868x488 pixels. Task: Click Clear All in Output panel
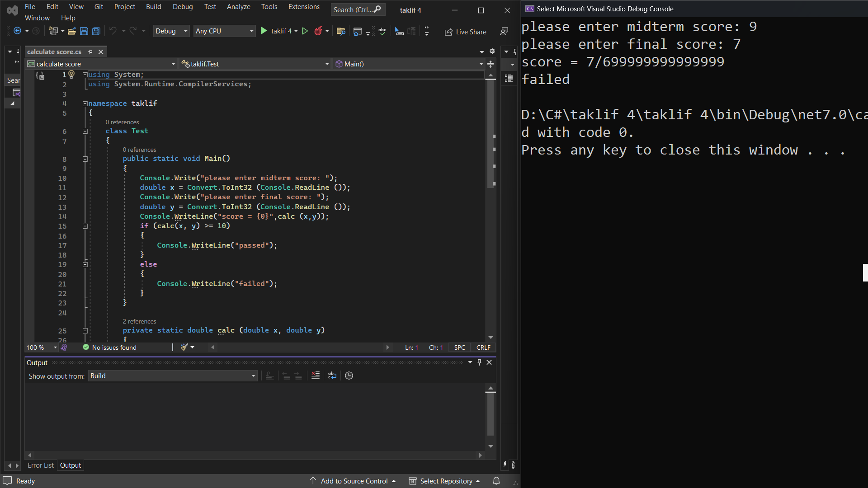pos(316,375)
